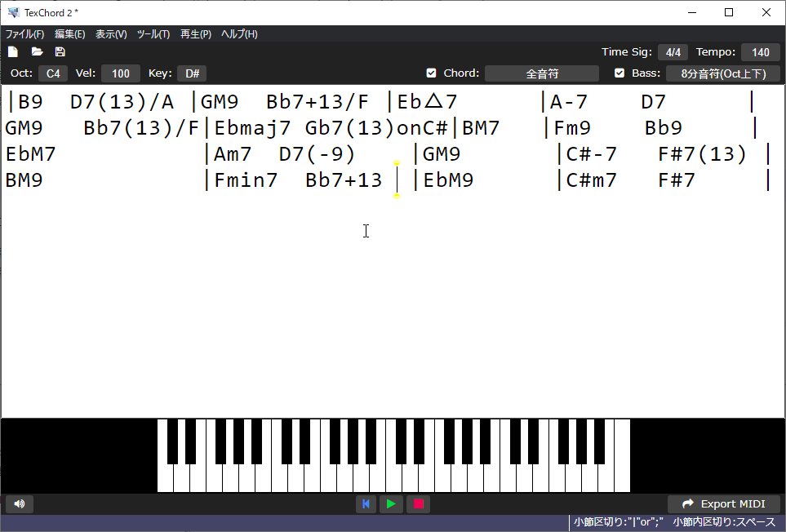Click chord text D7(13)/A
The height and width of the screenshot is (532, 786).
[122, 102]
